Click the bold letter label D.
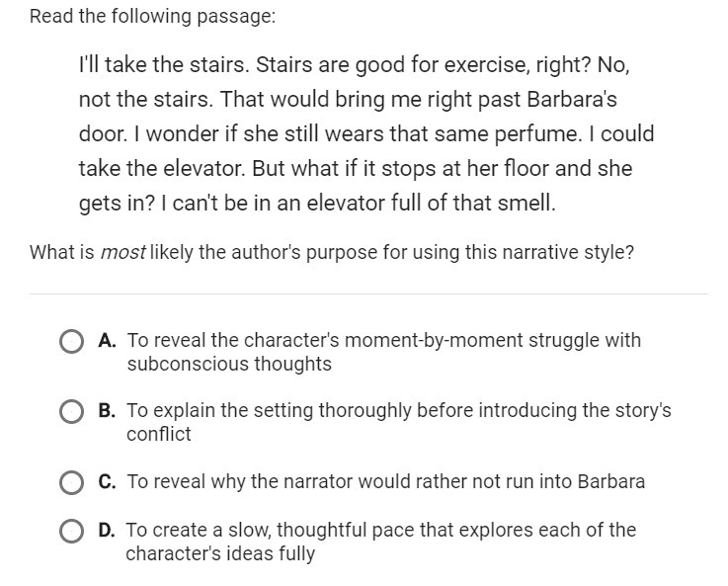 107,530
